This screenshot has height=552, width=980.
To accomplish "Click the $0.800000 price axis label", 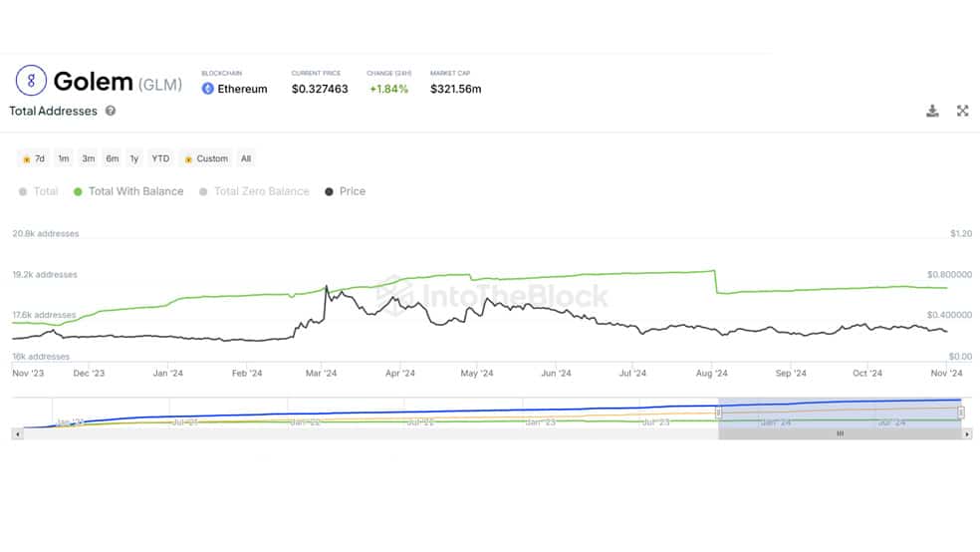I will point(949,274).
